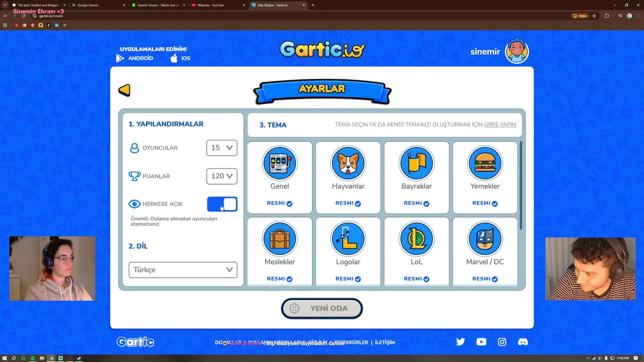The height and width of the screenshot is (362, 644).
Task: Show hidden system tray icons
Action: tap(588, 358)
